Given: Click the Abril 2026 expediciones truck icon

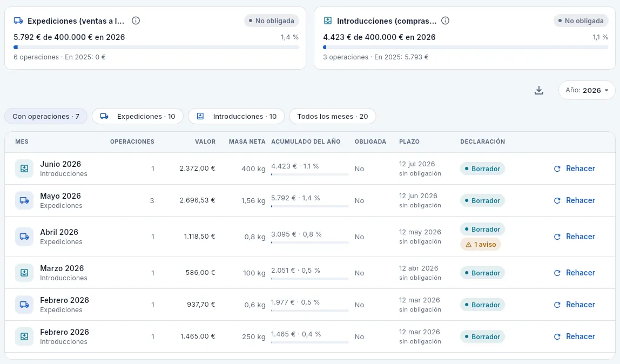Looking at the screenshot, I should [24, 237].
